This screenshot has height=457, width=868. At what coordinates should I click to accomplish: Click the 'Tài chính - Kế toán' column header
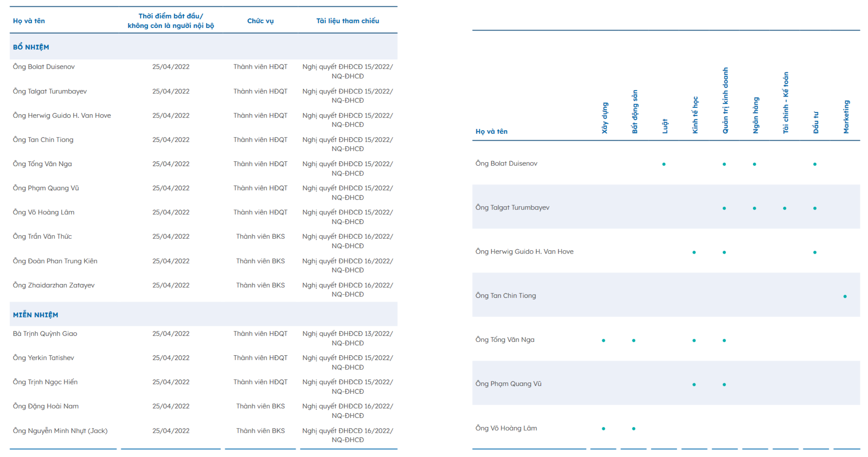(786, 103)
